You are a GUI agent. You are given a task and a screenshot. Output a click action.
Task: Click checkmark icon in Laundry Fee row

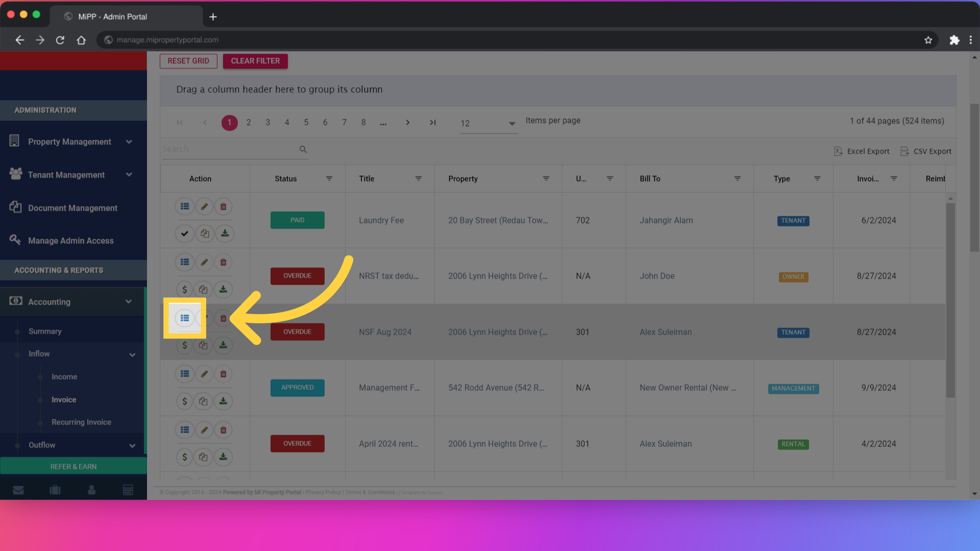click(185, 234)
